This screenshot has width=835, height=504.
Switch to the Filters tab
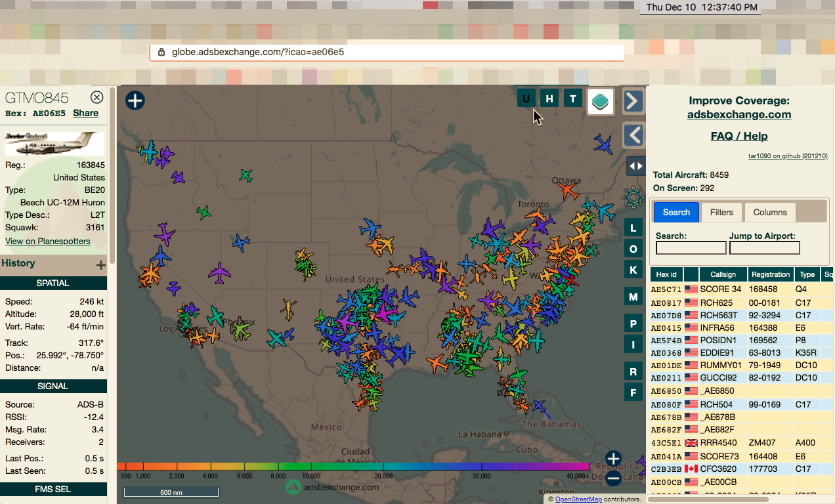click(721, 212)
